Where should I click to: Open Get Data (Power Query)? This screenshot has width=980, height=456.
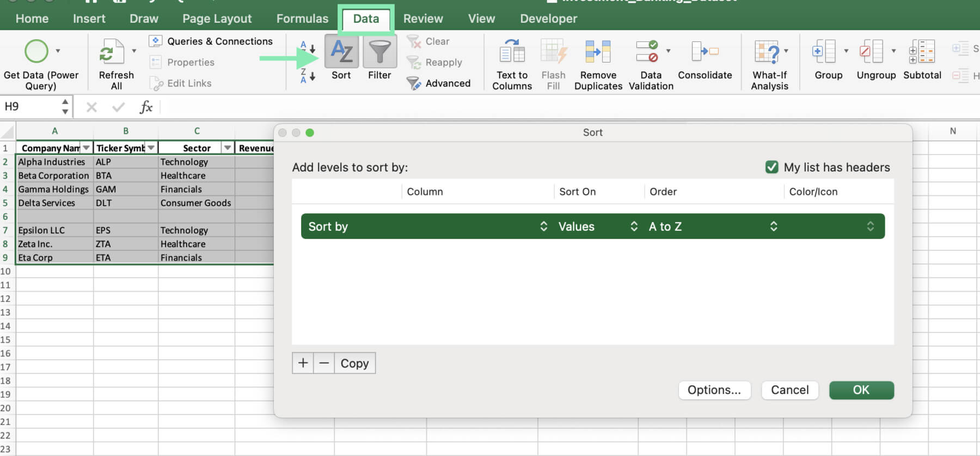tap(41, 64)
